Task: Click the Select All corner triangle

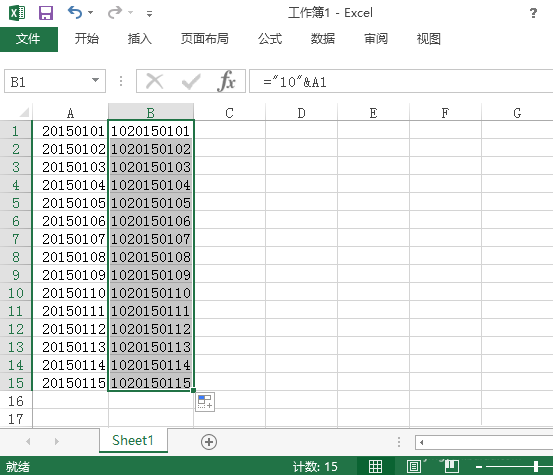Action: [24, 112]
